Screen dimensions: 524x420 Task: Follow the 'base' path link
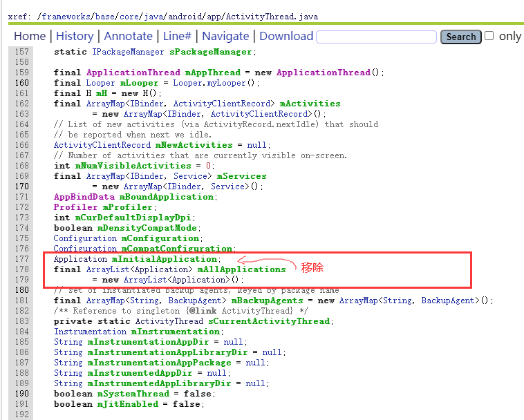click(105, 17)
